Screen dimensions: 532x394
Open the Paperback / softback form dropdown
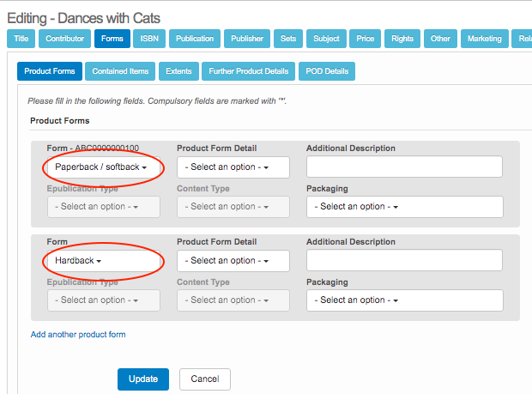101,167
